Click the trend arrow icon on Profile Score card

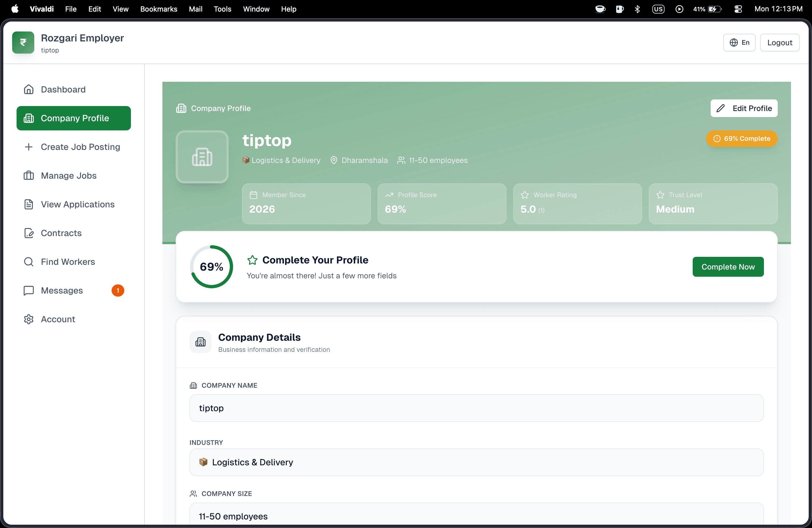(389, 195)
